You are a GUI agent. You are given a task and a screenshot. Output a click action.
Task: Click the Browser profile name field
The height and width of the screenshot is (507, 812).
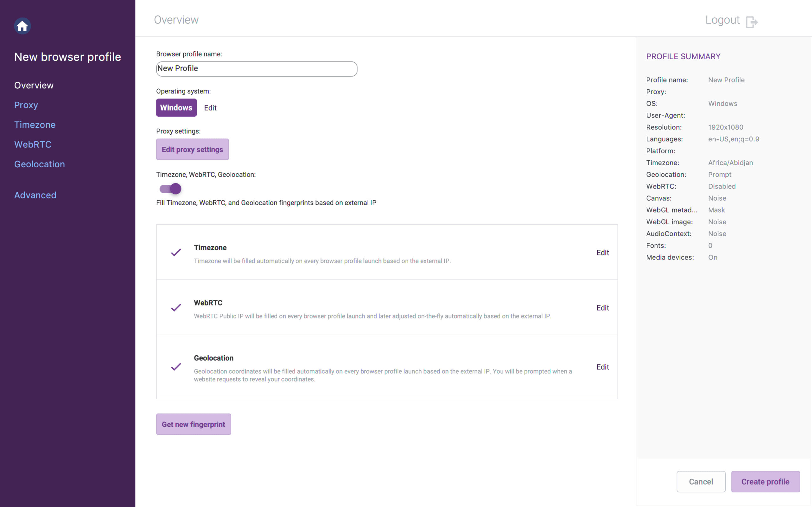(x=257, y=69)
